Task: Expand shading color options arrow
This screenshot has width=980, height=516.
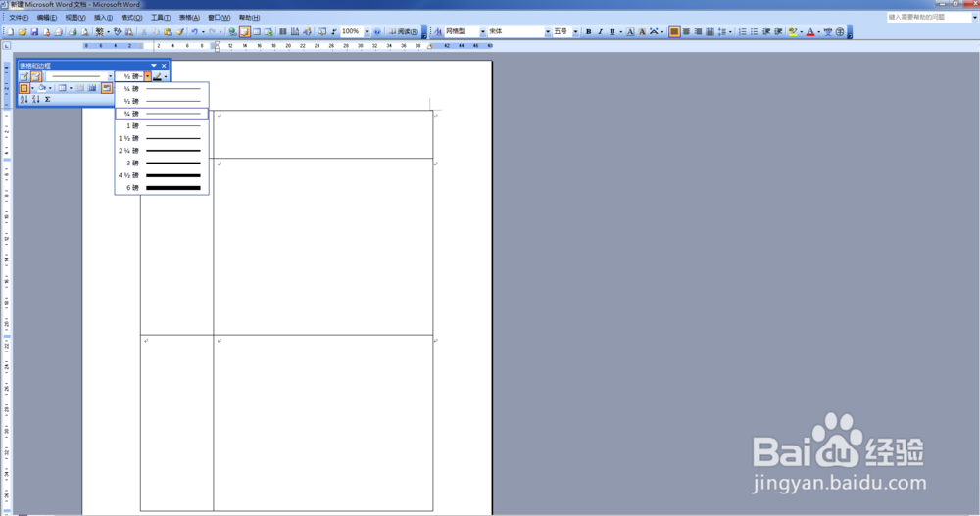Action: coord(50,87)
